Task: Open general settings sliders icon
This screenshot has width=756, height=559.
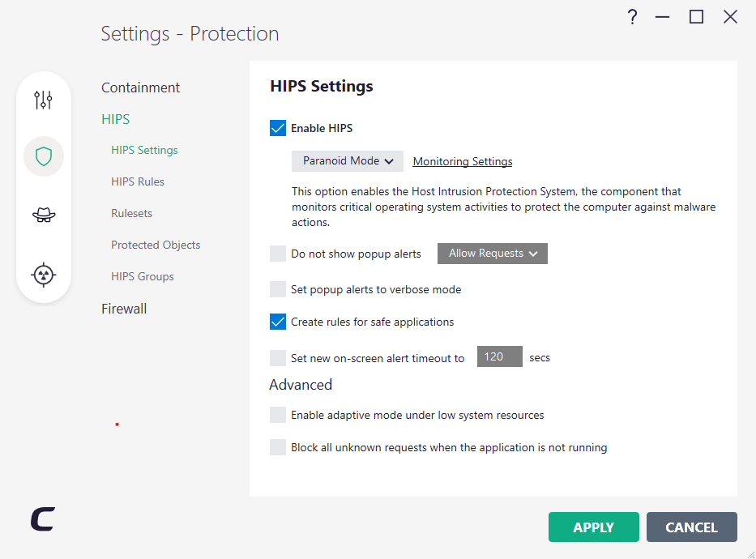Action: [44, 100]
